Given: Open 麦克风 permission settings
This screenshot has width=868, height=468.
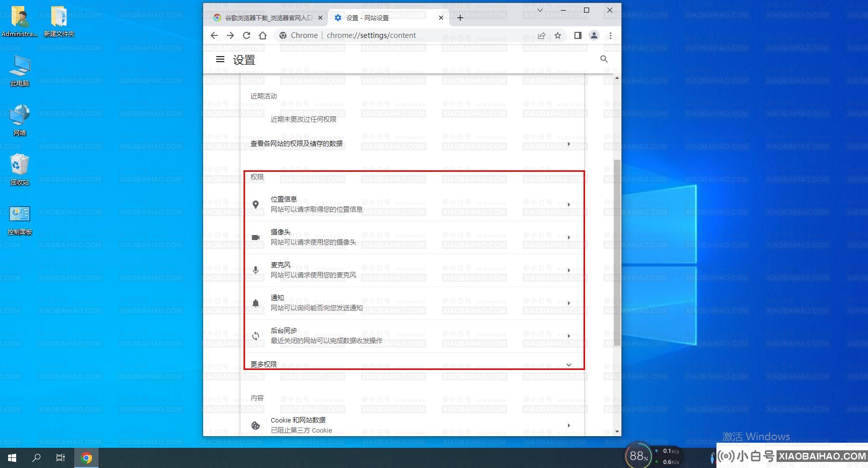Looking at the screenshot, I should coord(412,270).
